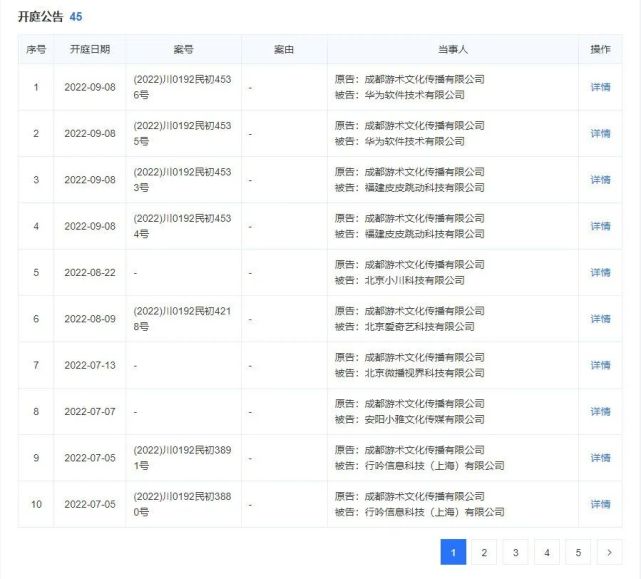Click date 2022-08-09 in row 6
The width and height of the screenshot is (641, 579).
[x=90, y=319]
